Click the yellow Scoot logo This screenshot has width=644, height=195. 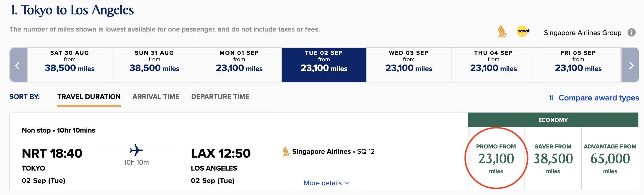523,31
